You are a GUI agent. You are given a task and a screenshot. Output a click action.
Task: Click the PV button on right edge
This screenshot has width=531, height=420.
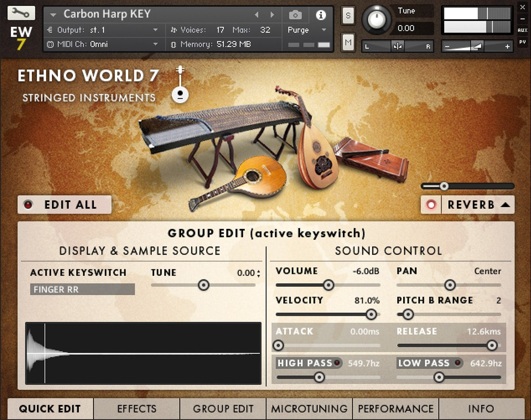click(523, 42)
